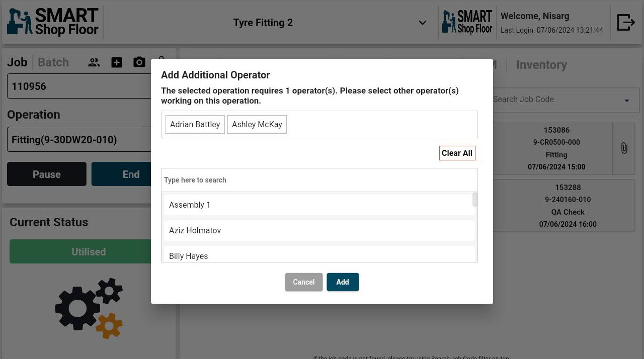This screenshot has width=644, height=359.
Task: Clear all selected operators
Action: pyautogui.click(x=457, y=153)
